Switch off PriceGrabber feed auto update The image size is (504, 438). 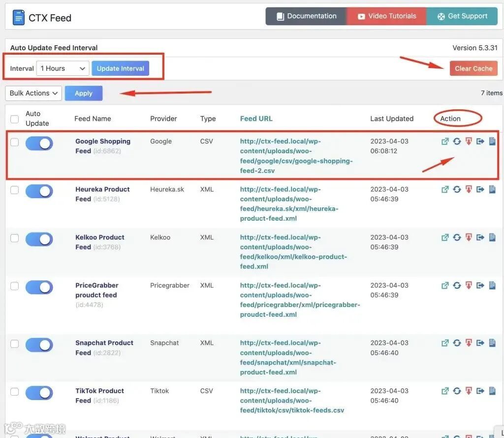[x=39, y=287]
